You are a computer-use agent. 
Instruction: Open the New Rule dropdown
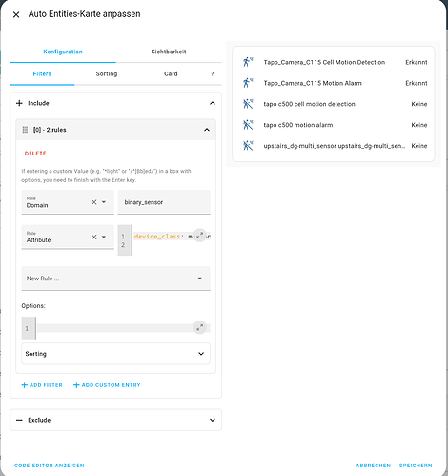[x=116, y=279]
